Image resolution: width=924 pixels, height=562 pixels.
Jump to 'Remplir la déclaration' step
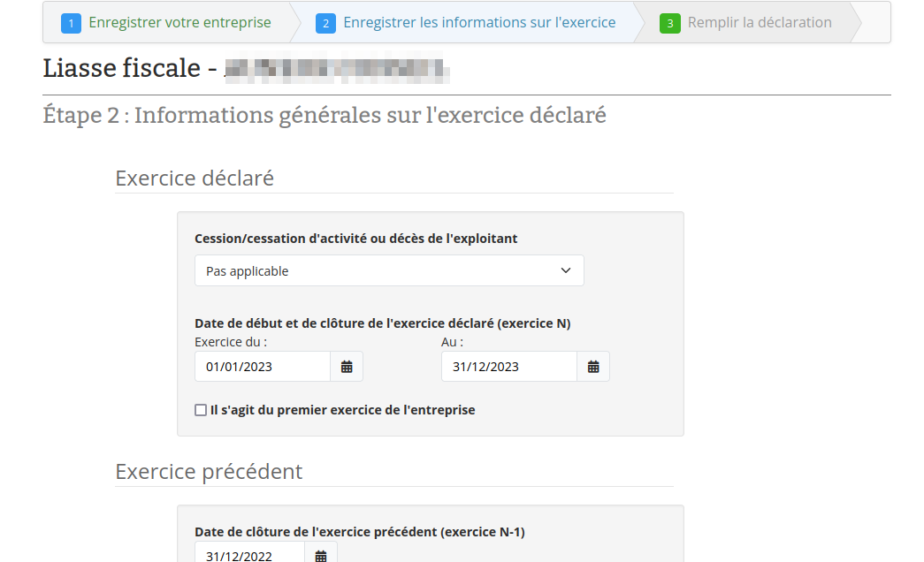click(759, 23)
